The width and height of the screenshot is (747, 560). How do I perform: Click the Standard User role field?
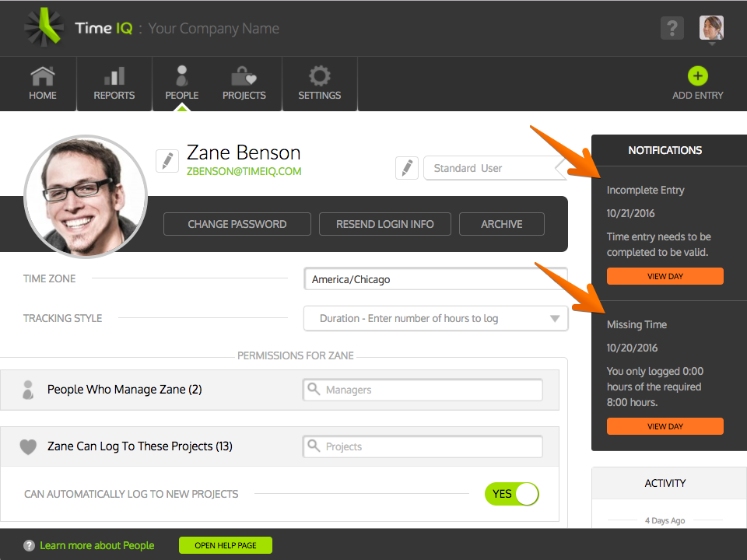493,168
